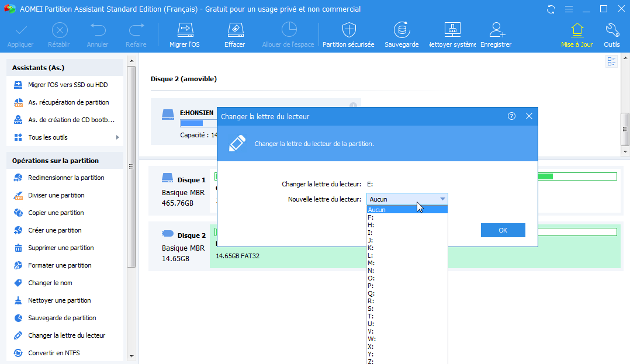Image resolution: width=630 pixels, height=364 pixels.
Task: Choose letter V: from the list
Action: 407,331
